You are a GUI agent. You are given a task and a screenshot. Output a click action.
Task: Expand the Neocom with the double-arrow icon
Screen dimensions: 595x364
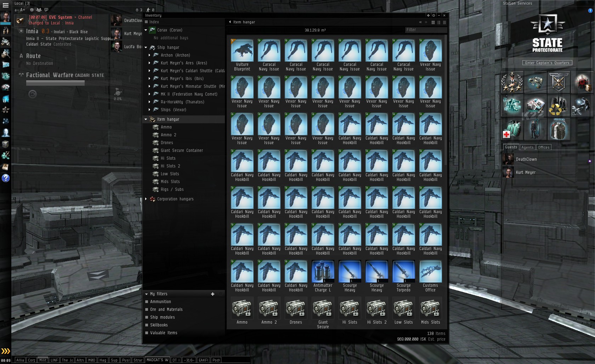click(x=6, y=351)
